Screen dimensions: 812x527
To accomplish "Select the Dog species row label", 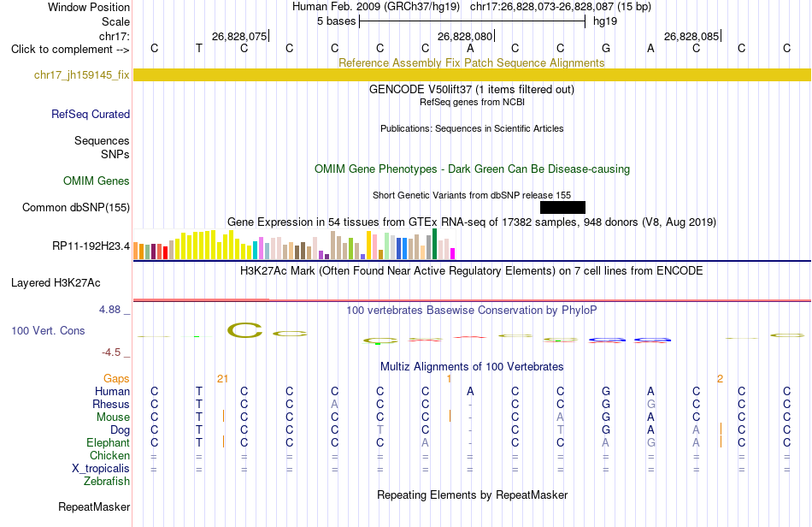I will click(x=120, y=430).
